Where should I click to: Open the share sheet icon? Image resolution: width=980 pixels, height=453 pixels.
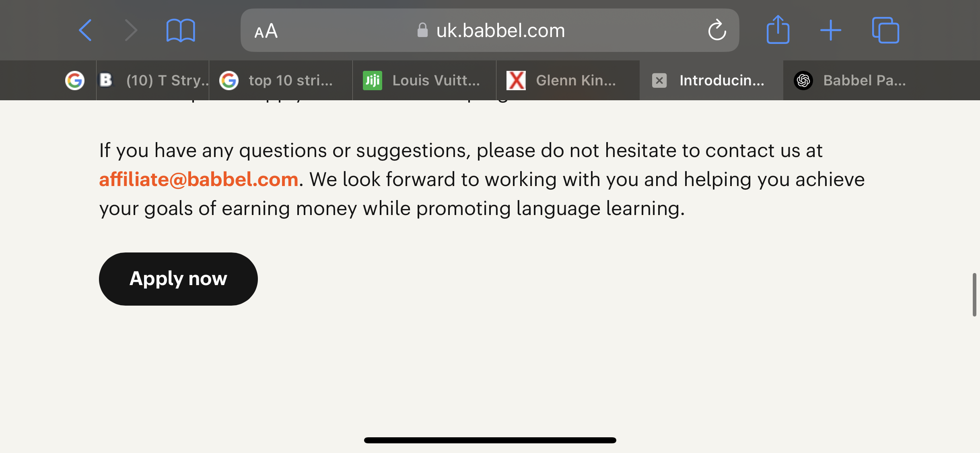[778, 29]
